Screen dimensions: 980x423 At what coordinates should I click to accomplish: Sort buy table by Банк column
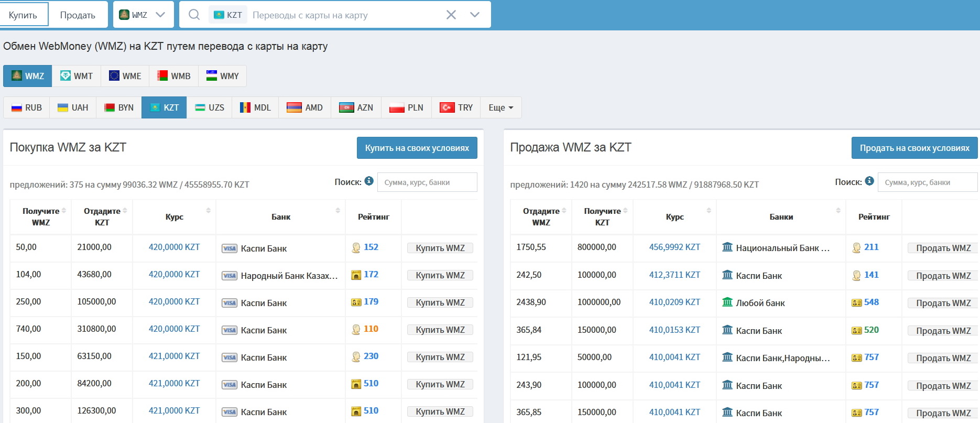click(281, 216)
